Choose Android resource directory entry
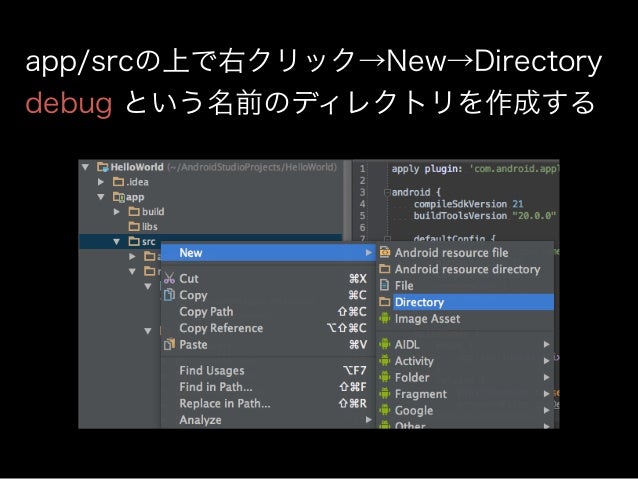 tap(466, 269)
